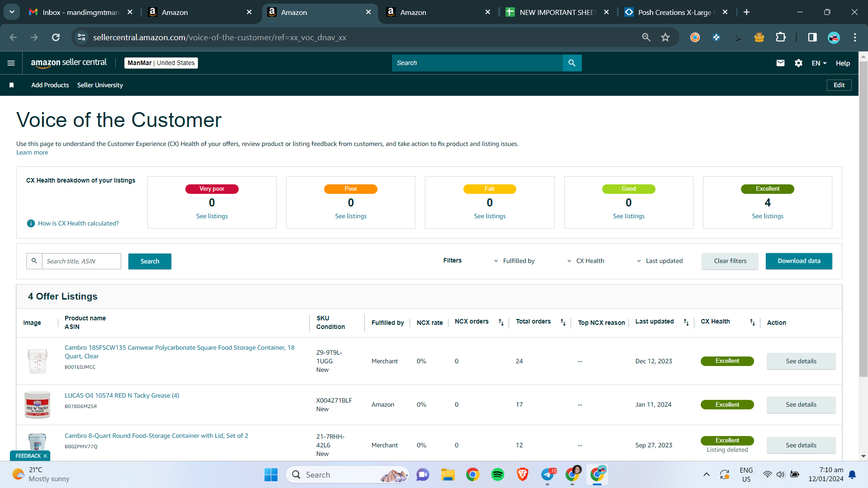The width and height of the screenshot is (868, 488).
Task: Click See listings under Fair
Action: coord(490,216)
